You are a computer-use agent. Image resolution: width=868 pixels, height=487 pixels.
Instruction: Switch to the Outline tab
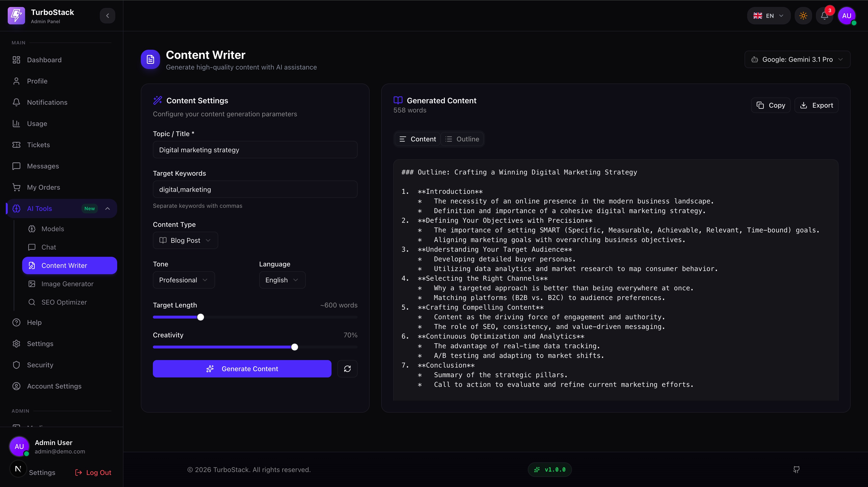pyautogui.click(x=462, y=139)
